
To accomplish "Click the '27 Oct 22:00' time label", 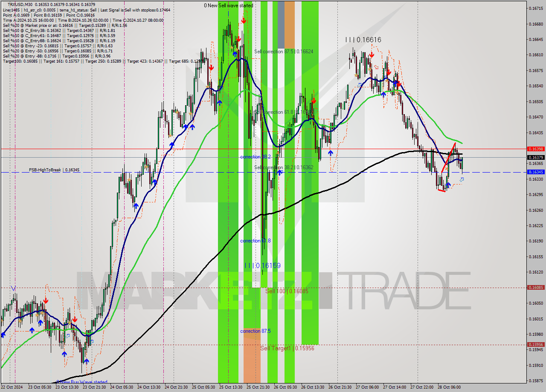I will (x=422, y=387).
